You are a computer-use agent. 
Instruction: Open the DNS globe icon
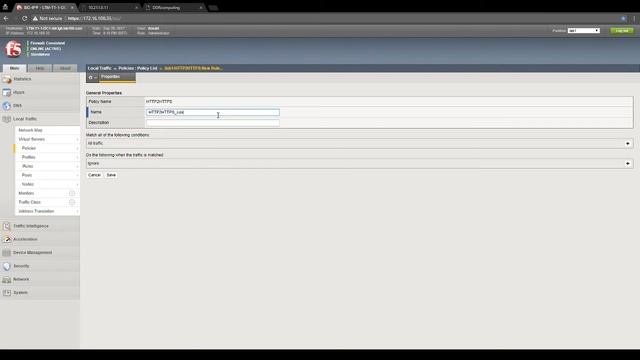[x=7, y=106]
